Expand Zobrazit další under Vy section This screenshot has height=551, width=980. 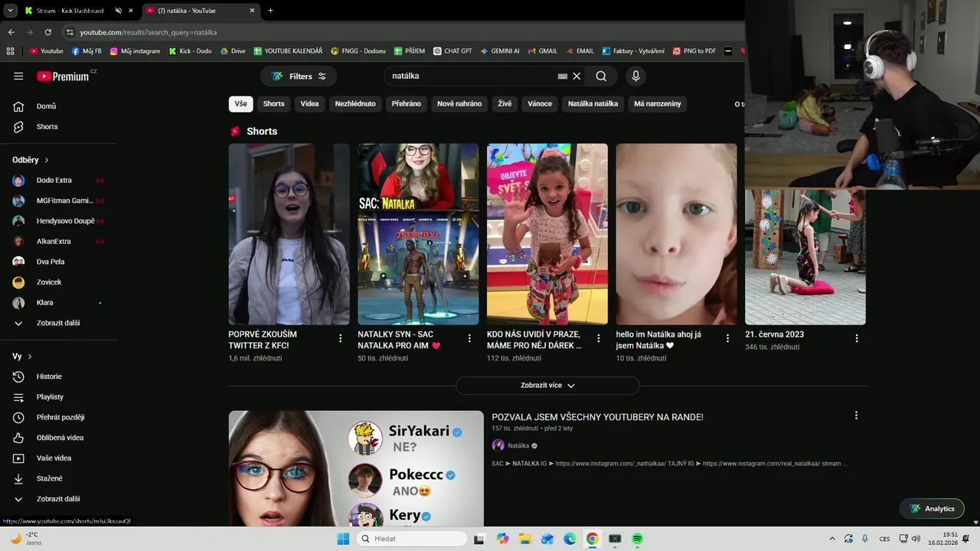58,499
